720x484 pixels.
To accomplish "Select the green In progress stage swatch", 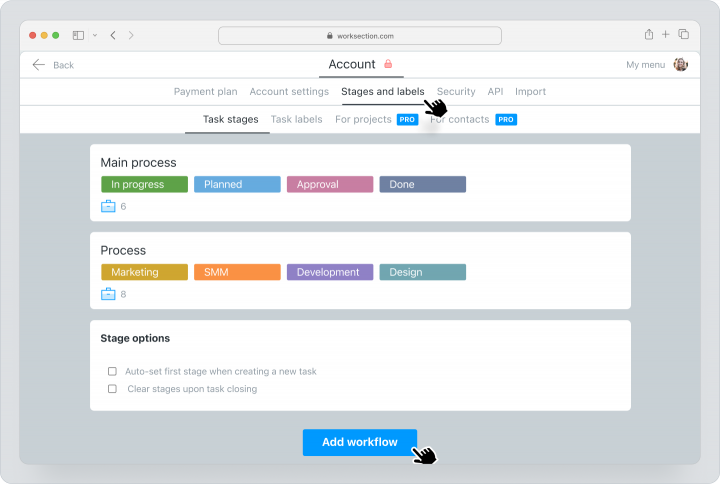I will coord(145,184).
